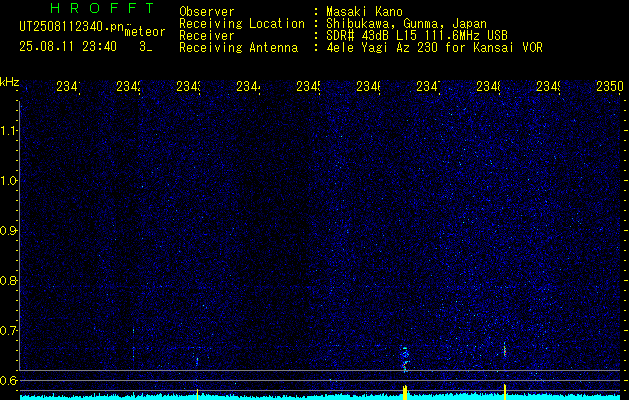Image resolution: width=629 pixels, height=400 pixels.
Task: Select the observer name Masaki Kano
Action: point(364,12)
